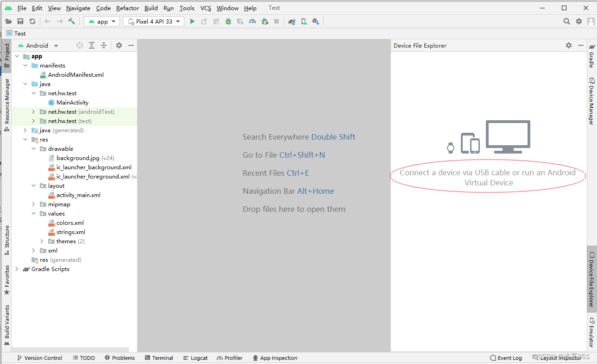This screenshot has width=597, height=364.
Task: Open the Refactor menu
Action: (x=127, y=8)
